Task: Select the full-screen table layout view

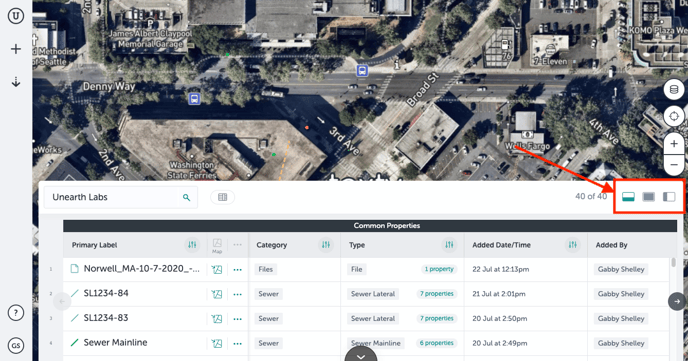Action: [649, 197]
